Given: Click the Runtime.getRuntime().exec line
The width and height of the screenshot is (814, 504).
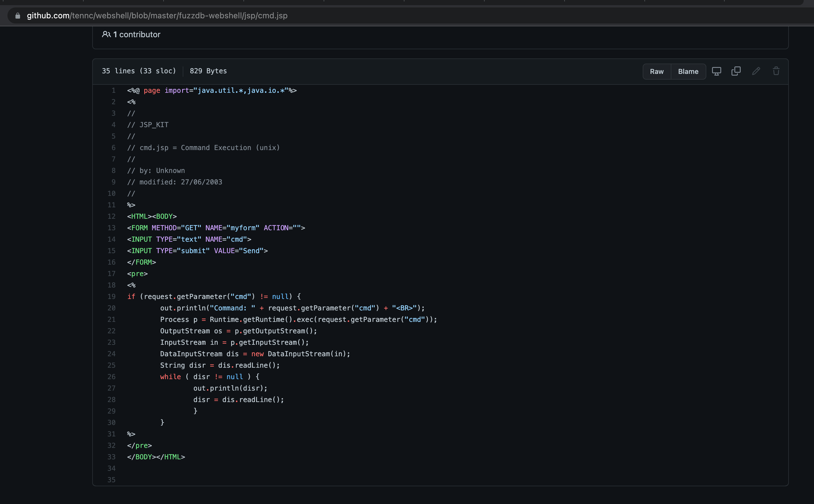Looking at the screenshot, I should pos(298,319).
